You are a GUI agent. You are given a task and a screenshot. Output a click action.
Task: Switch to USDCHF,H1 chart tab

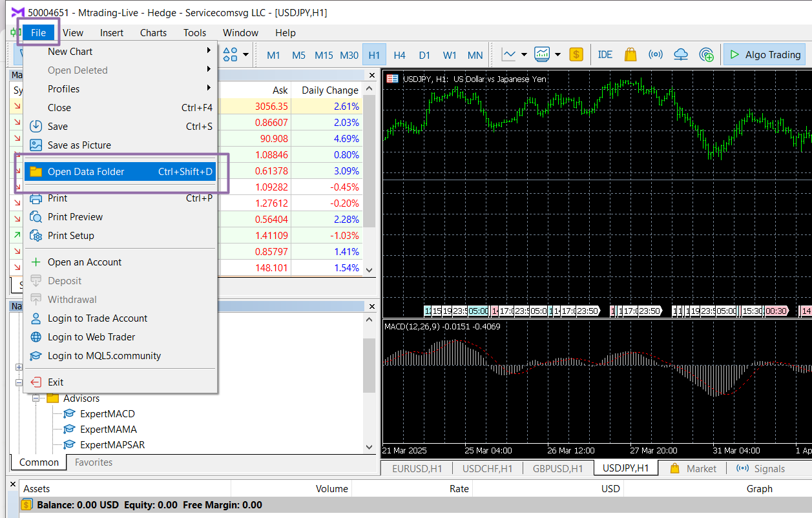(x=487, y=468)
